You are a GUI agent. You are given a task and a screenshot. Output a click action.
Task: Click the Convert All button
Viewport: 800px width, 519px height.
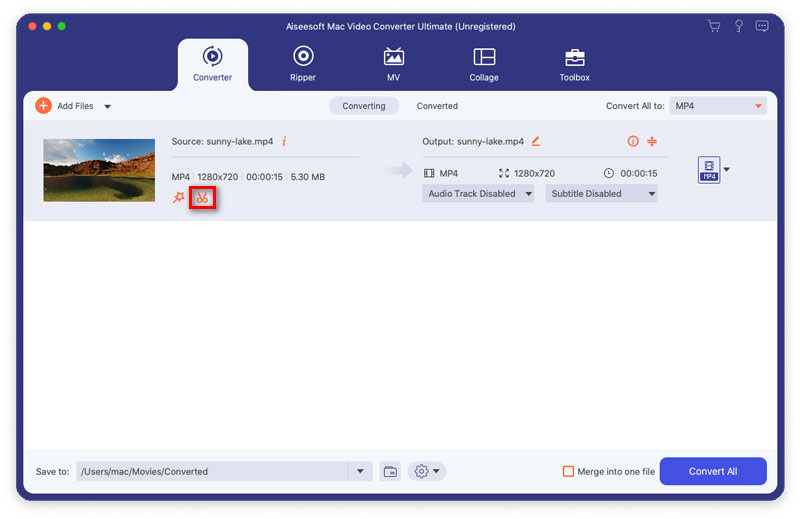pyautogui.click(x=713, y=471)
